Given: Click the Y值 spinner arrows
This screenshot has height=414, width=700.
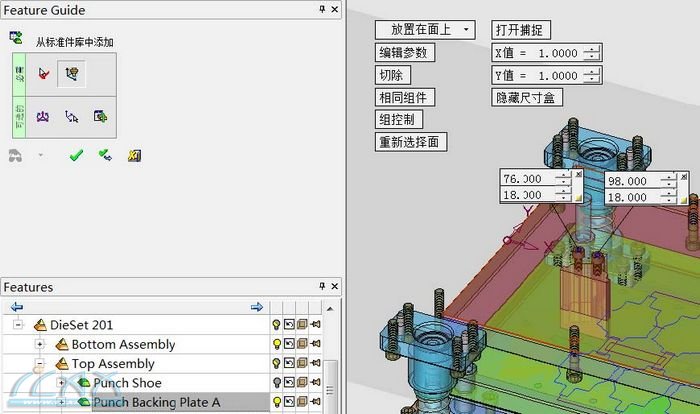Looking at the screenshot, I should [x=592, y=75].
